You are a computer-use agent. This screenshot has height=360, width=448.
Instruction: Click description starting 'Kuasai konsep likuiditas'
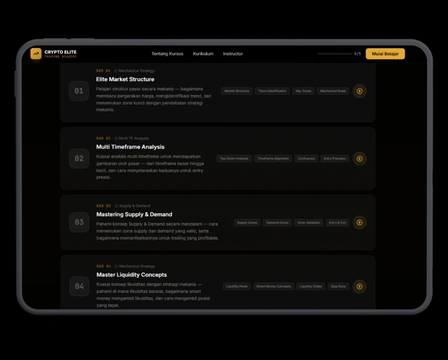pos(153,295)
